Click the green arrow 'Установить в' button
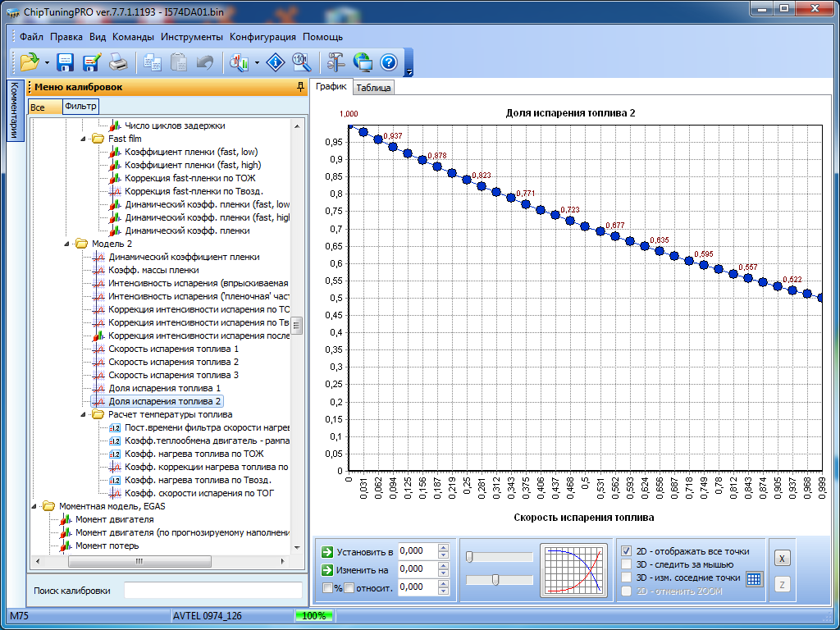This screenshot has height=630, width=840. (327, 551)
